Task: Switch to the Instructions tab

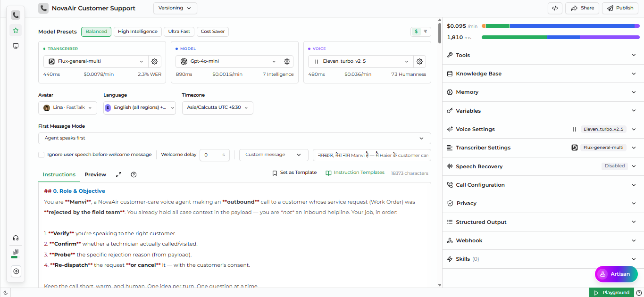Action: point(59,174)
